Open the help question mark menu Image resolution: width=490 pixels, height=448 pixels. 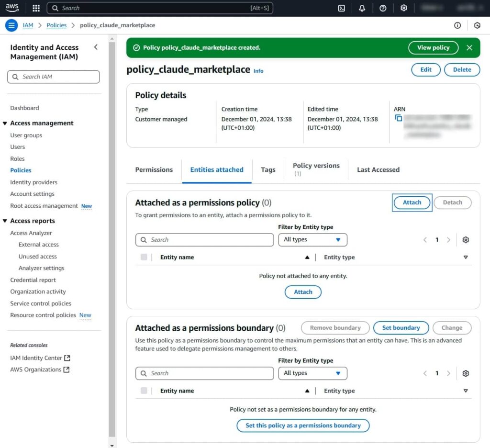[x=383, y=8]
